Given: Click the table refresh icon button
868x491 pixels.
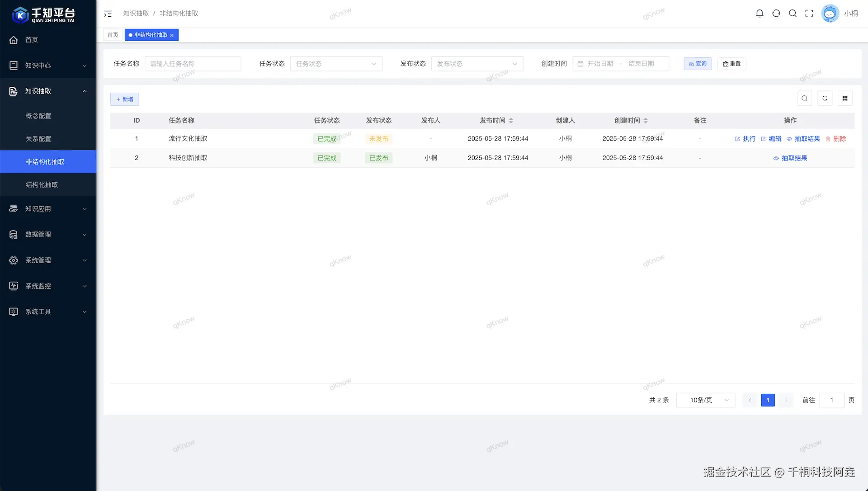Looking at the screenshot, I should 825,98.
